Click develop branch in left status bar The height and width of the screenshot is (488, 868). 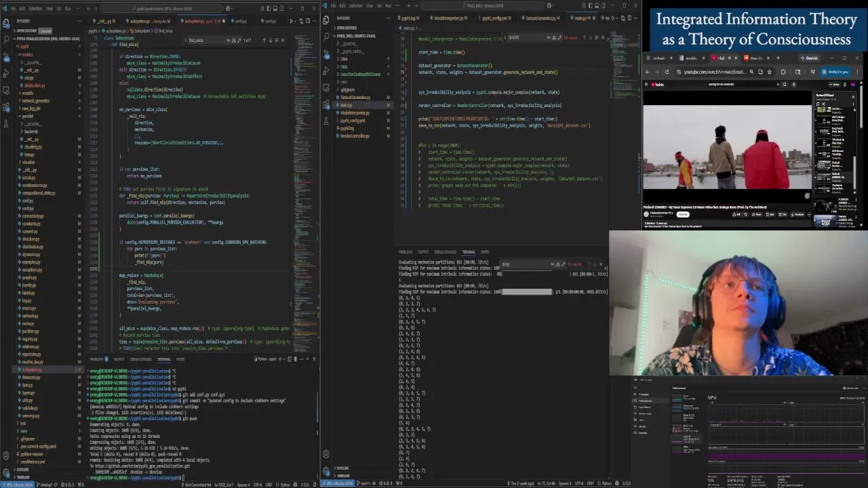[45, 485]
